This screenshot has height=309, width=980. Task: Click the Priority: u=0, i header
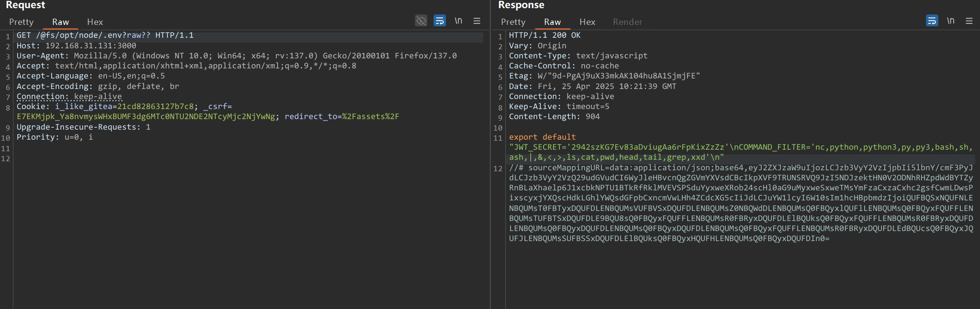[x=55, y=137]
